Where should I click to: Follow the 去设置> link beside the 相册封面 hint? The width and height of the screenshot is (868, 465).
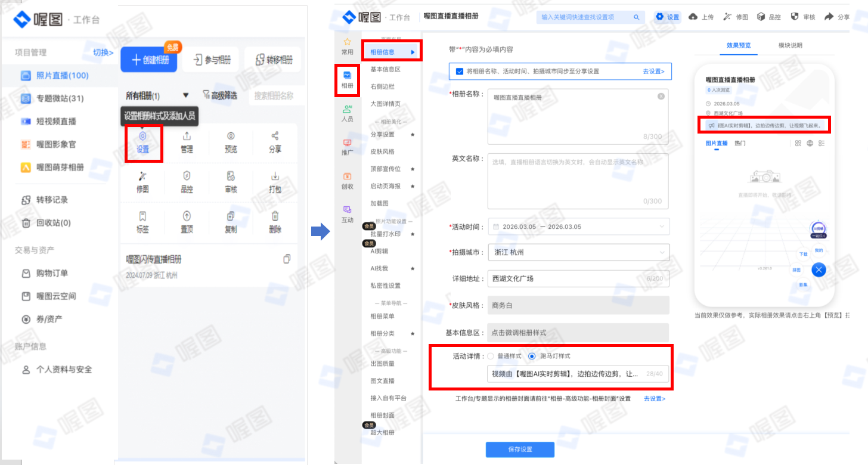(655, 398)
